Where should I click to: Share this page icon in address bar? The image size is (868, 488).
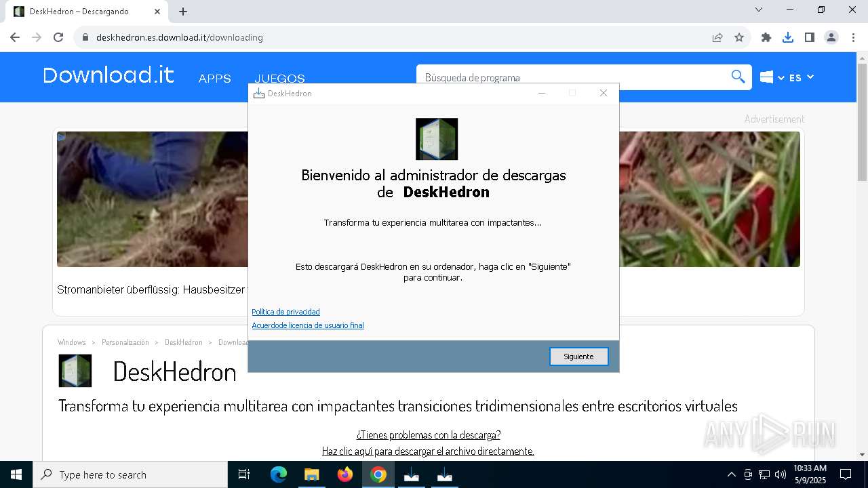coord(717,37)
